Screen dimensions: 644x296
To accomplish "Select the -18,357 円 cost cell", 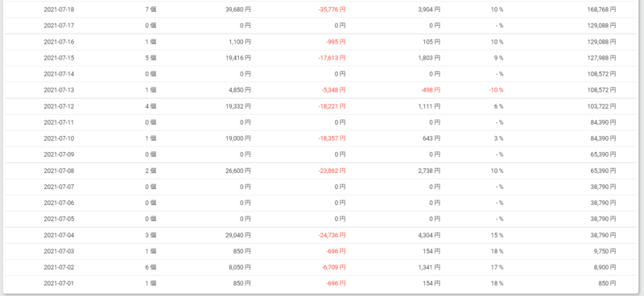I will (332, 138).
